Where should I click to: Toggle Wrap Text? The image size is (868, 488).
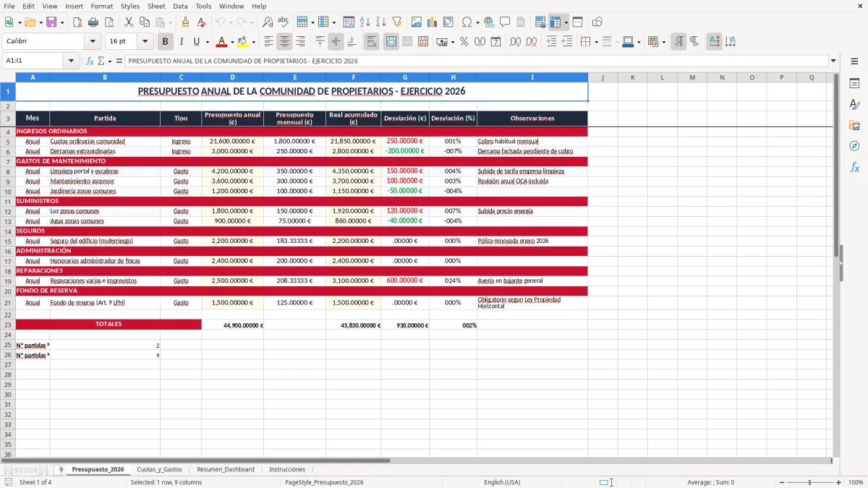372,42
